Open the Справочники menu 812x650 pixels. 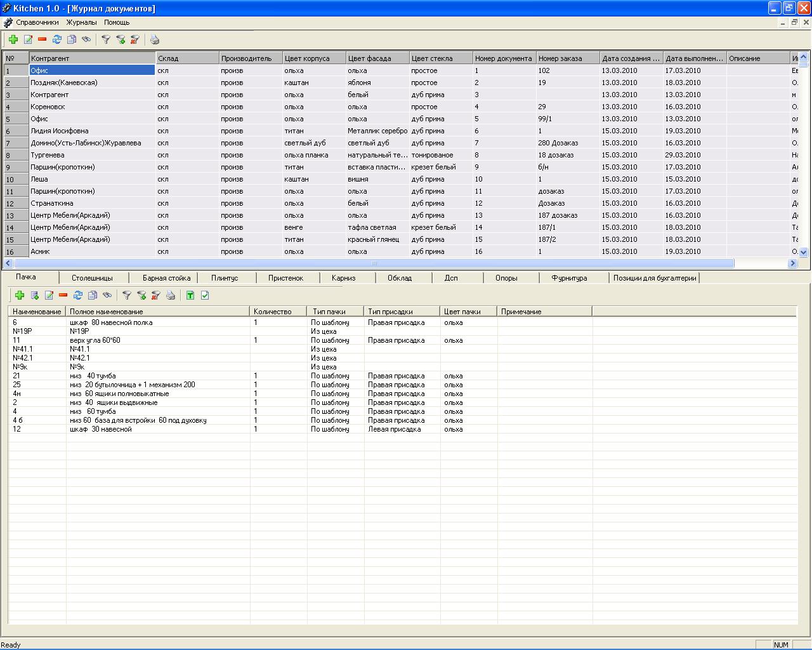pyautogui.click(x=37, y=22)
